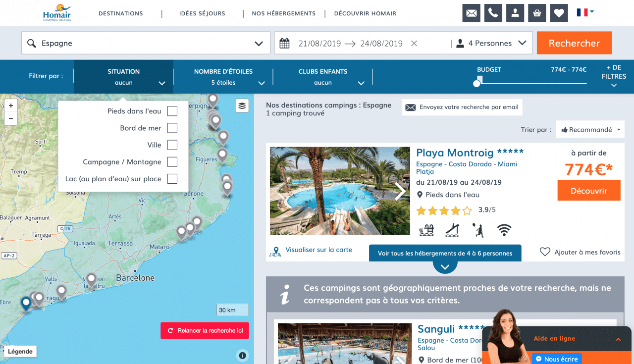Click the Playa Montroig pool thumbnail

click(340, 191)
